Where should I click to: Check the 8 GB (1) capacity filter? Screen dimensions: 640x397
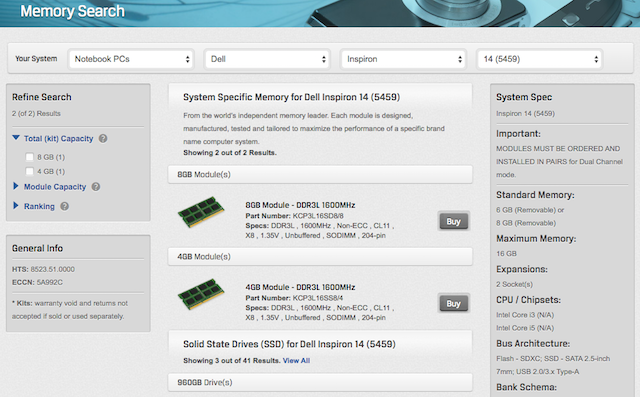point(29,157)
